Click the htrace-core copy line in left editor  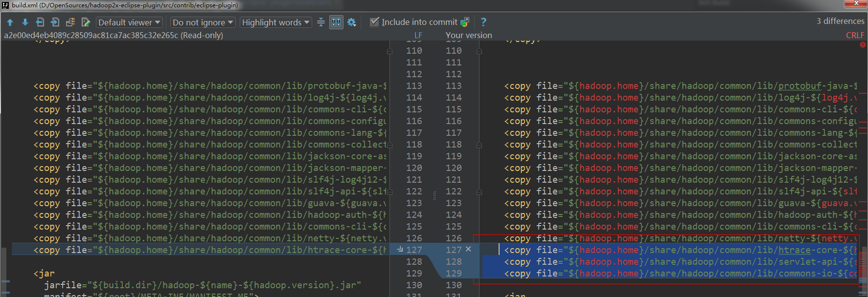pos(210,250)
